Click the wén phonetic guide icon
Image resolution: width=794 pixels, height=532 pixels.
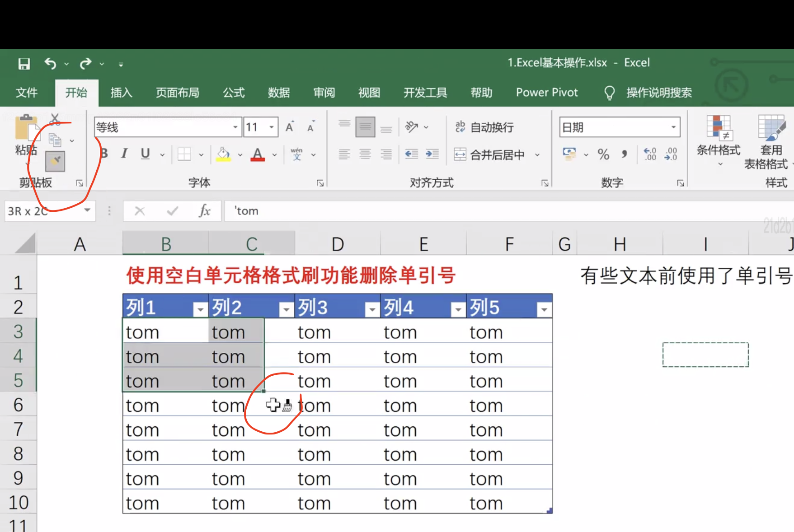click(296, 154)
